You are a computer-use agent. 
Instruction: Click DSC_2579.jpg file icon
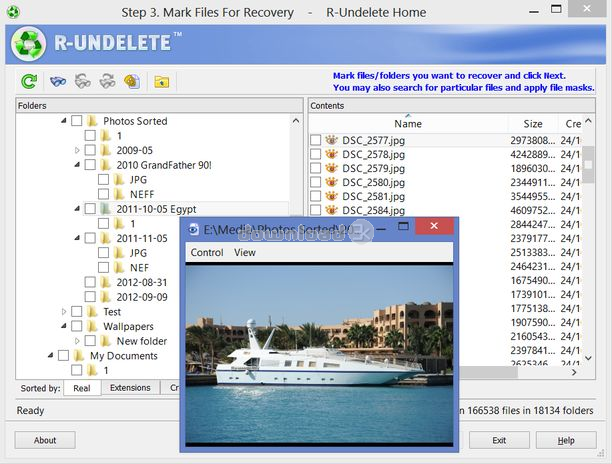(x=331, y=168)
